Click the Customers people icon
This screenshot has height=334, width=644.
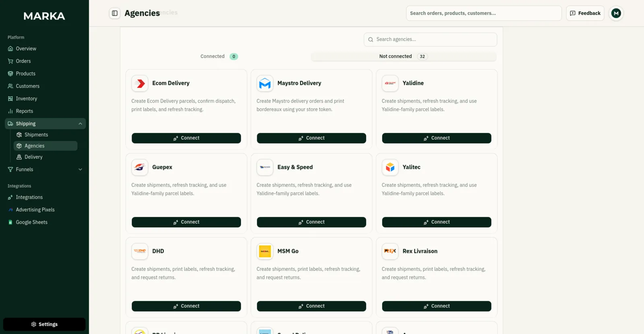point(10,86)
